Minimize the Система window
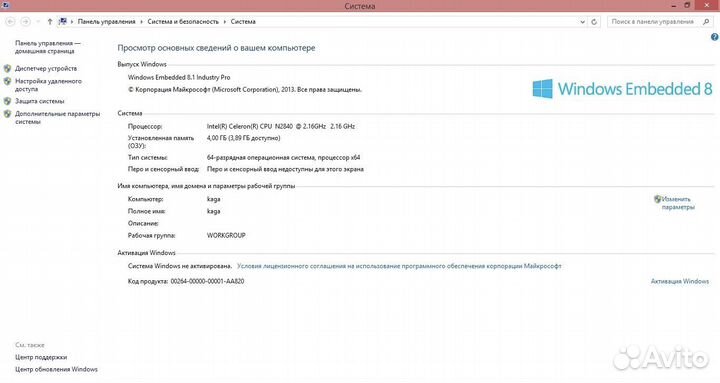This screenshot has width=720, height=383. click(x=674, y=6)
